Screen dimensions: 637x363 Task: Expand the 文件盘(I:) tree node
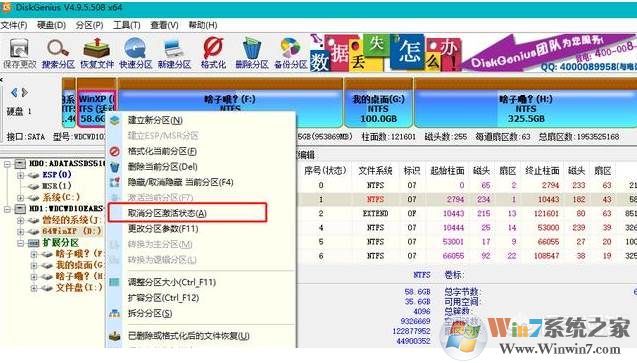pos(34,288)
